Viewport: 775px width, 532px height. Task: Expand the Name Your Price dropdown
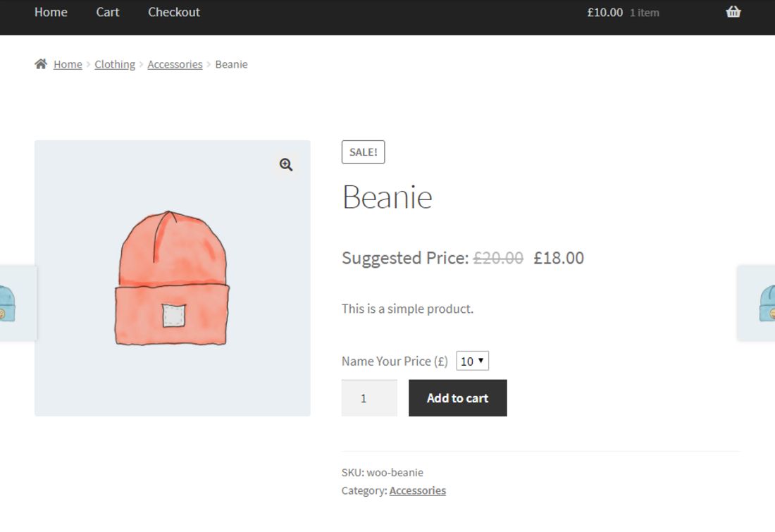[x=472, y=361]
